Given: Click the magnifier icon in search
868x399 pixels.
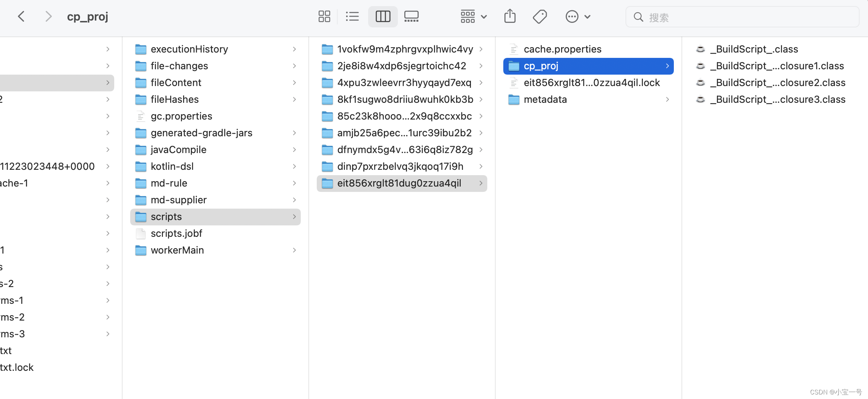Looking at the screenshot, I should point(638,17).
